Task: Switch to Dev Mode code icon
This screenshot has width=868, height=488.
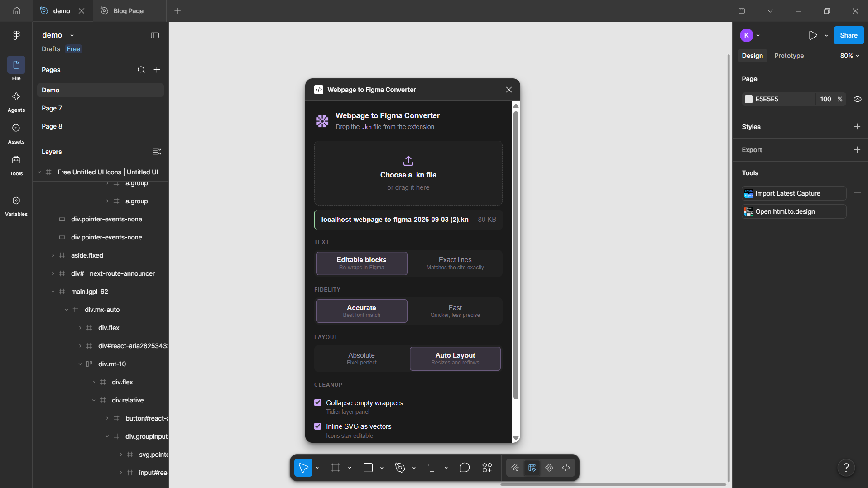Action: pyautogui.click(x=566, y=468)
